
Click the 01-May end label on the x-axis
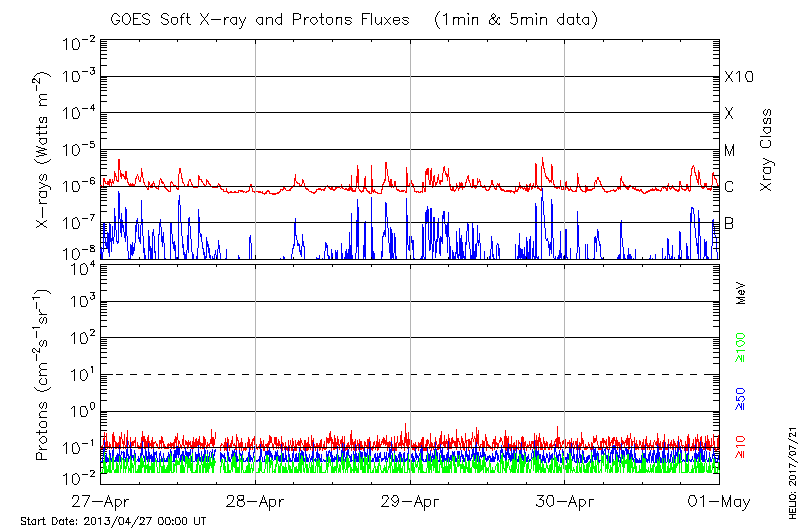click(718, 500)
